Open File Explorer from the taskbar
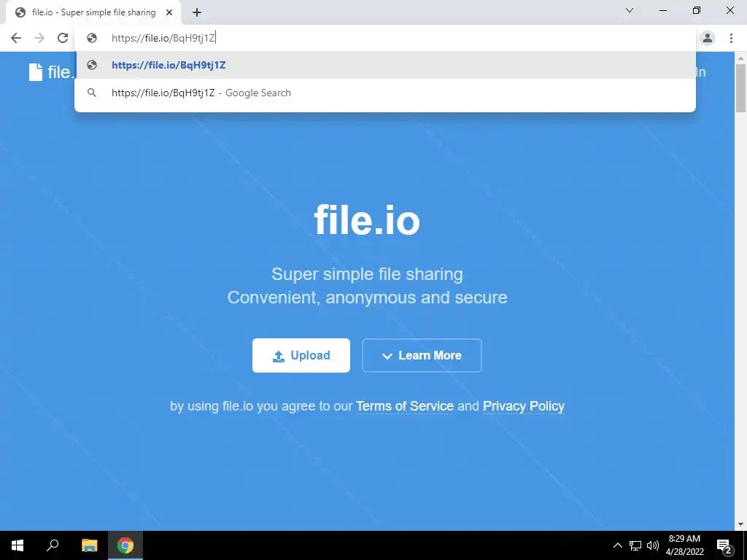The height and width of the screenshot is (560, 747). click(x=89, y=545)
